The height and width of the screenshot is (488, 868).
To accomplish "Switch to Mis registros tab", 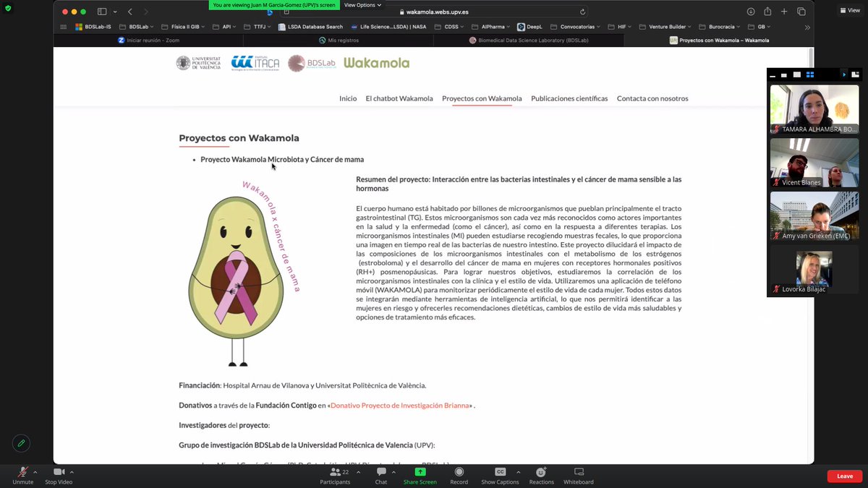I will [339, 40].
